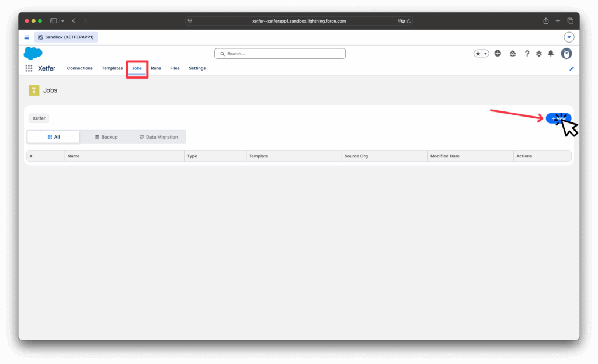Open the user profile avatar

[x=566, y=53]
